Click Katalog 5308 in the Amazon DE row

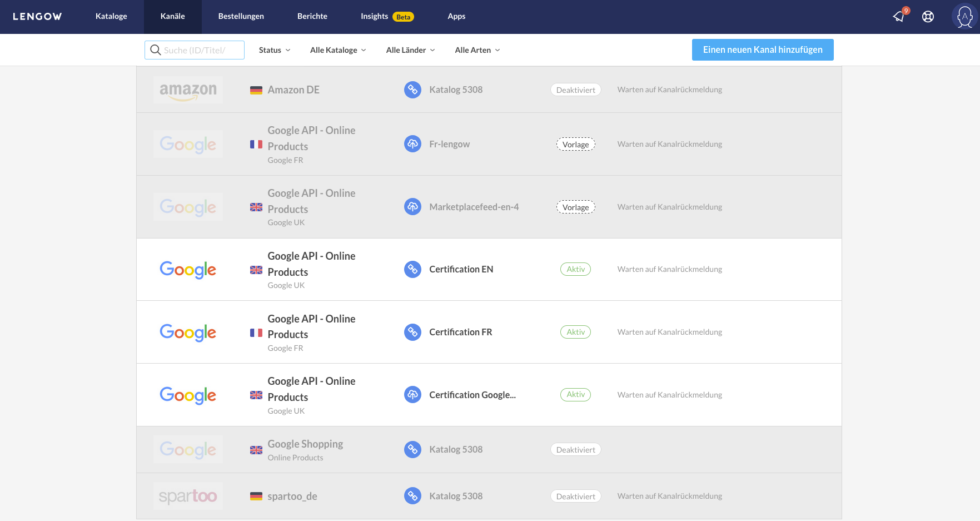point(456,90)
